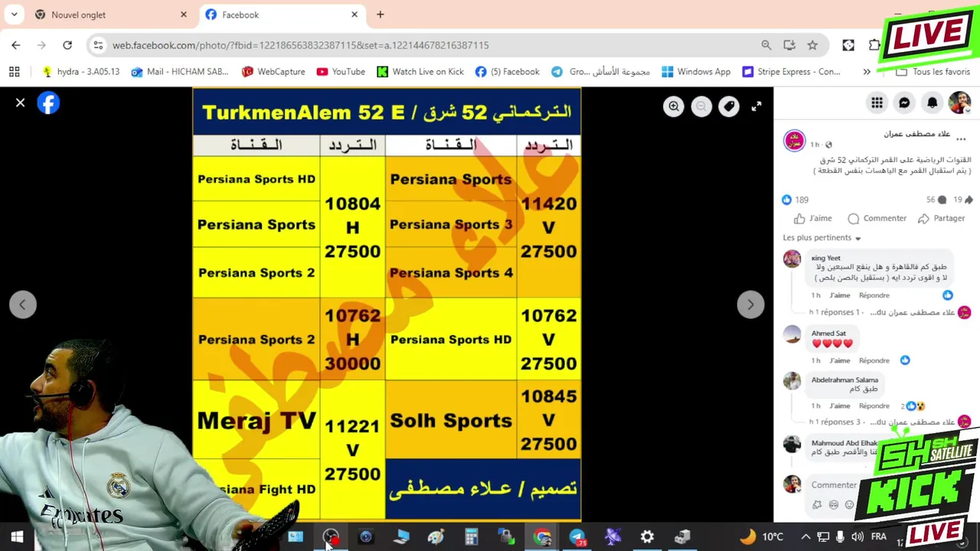Open the page zoom magnifier icon
The image size is (980, 551).
pyautogui.click(x=766, y=45)
